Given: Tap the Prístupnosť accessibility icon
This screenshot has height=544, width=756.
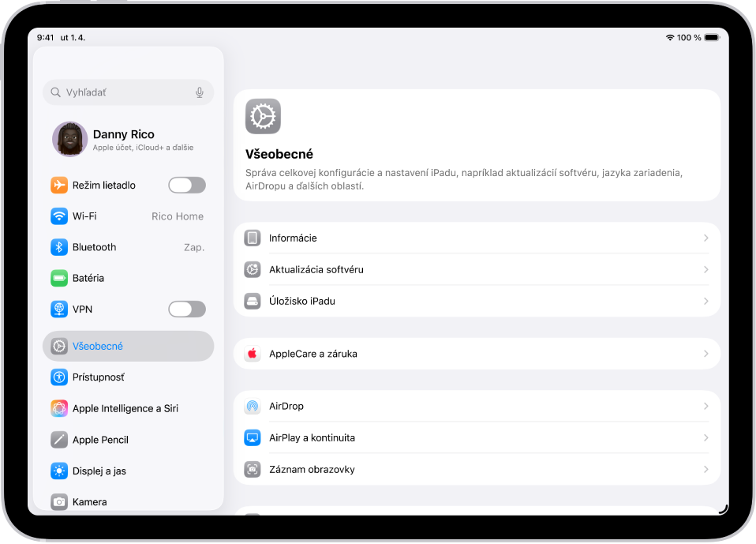Looking at the screenshot, I should pyautogui.click(x=59, y=377).
